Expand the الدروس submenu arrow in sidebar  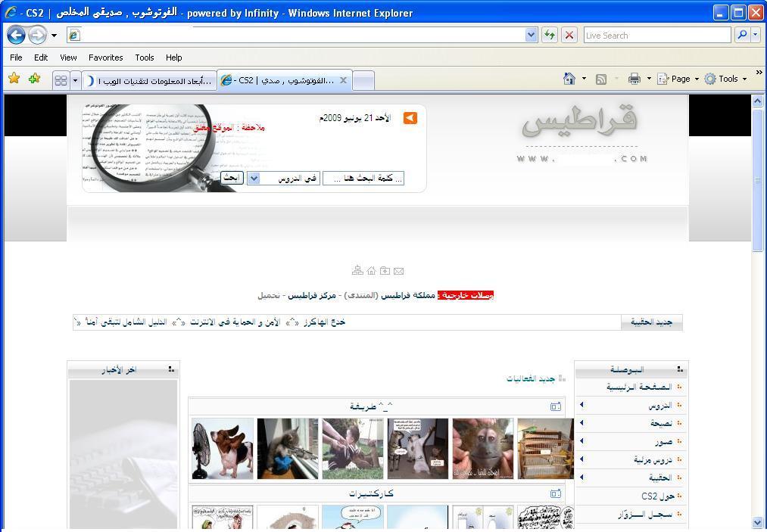click(x=581, y=405)
